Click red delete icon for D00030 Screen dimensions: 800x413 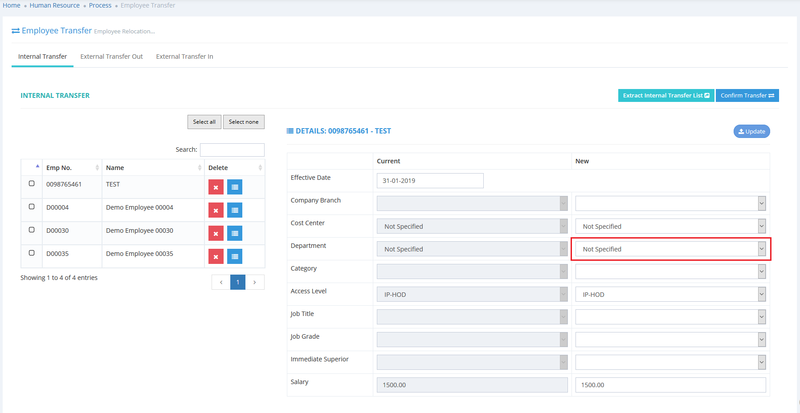pyautogui.click(x=215, y=233)
